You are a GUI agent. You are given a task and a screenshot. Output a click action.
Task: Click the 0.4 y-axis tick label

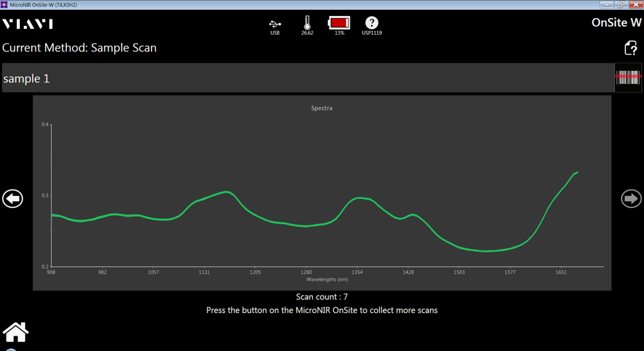click(45, 124)
